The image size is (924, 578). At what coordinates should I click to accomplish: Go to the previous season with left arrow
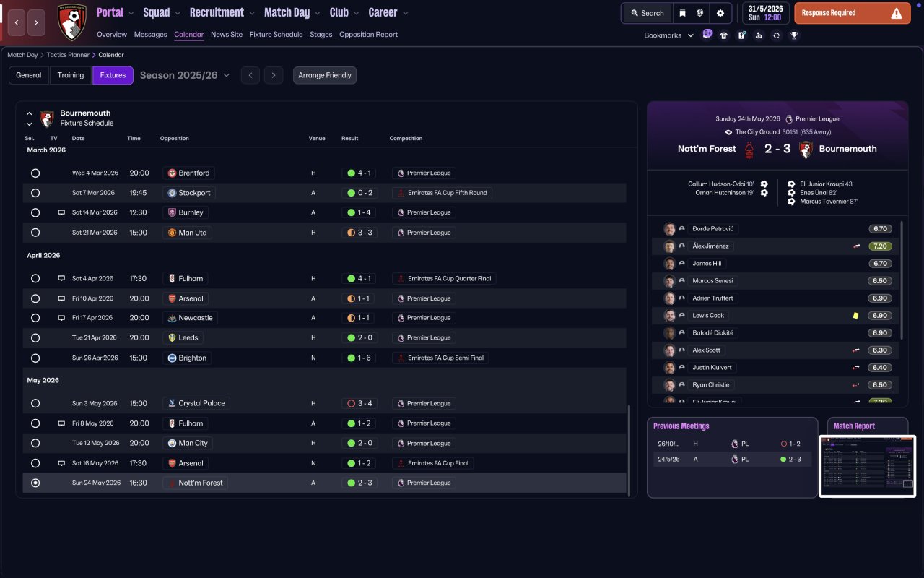[x=250, y=75]
